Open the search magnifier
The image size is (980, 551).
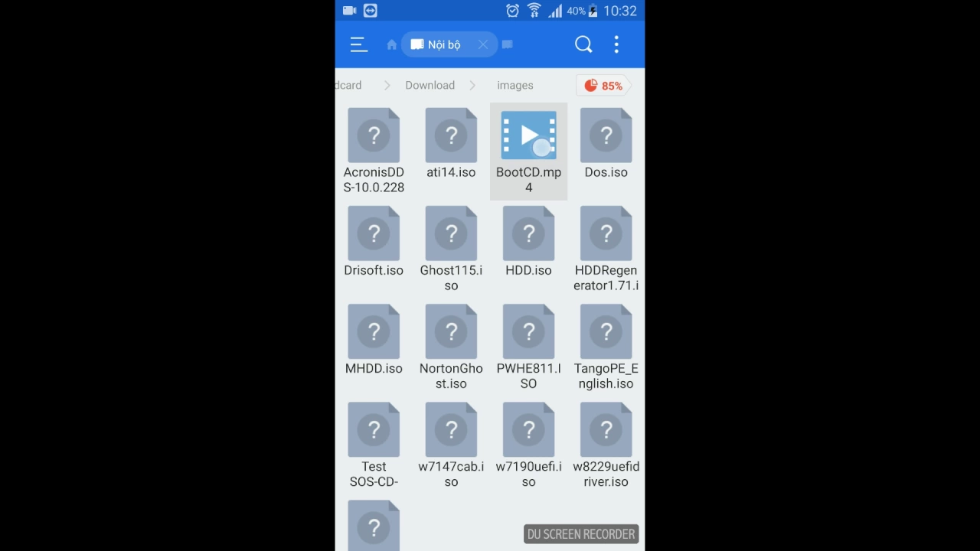coord(583,44)
